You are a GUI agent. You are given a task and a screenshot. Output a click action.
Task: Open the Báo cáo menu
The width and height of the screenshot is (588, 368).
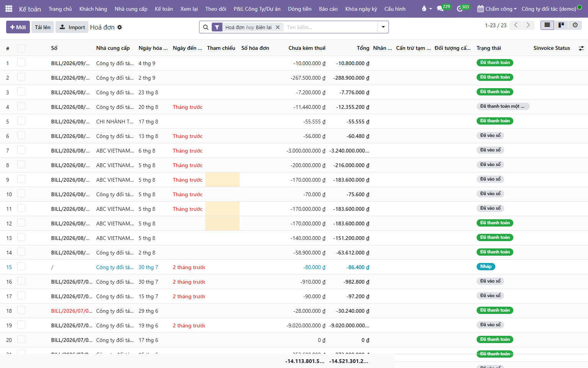[328, 9]
